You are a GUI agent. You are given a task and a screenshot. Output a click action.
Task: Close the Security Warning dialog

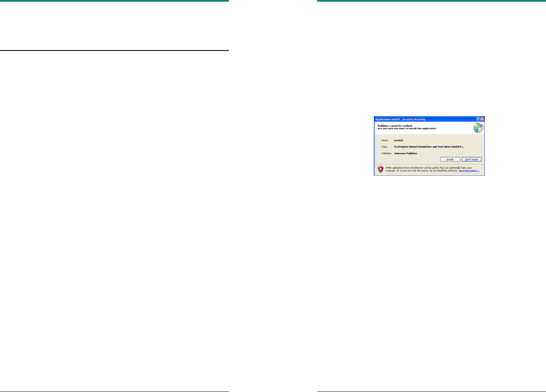pyautogui.click(x=482, y=119)
